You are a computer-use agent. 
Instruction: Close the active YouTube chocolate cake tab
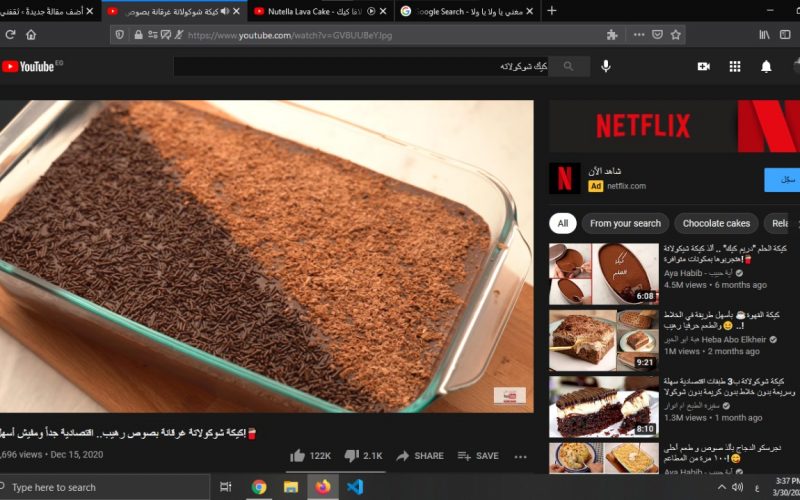point(236,11)
